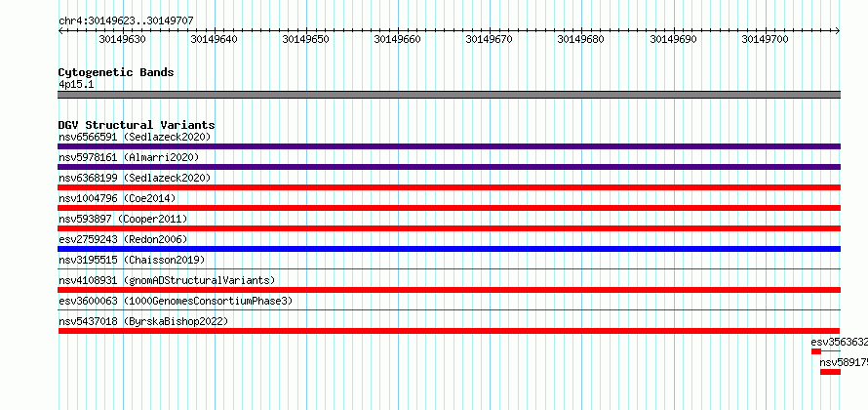Select the gray 4p15.1 cytogenetic band bar
This screenshot has width=868, height=410.
[x=449, y=95]
